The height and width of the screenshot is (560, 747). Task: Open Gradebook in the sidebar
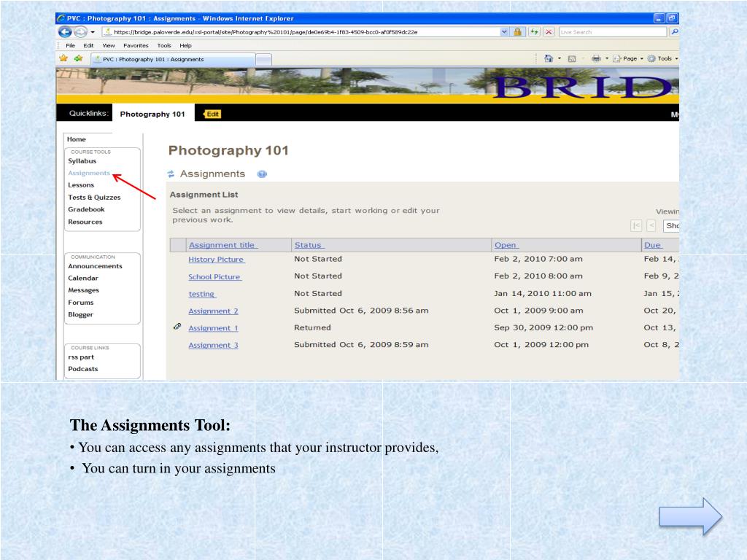86,209
